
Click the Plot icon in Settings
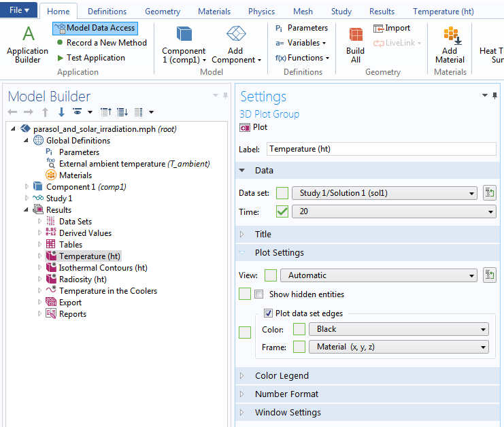245,127
